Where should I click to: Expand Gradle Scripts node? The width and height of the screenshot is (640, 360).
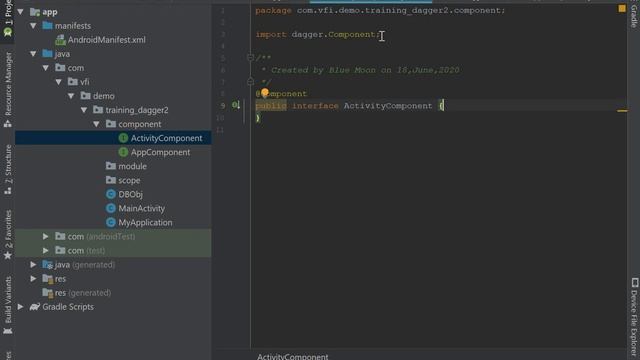[x=20, y=307]
